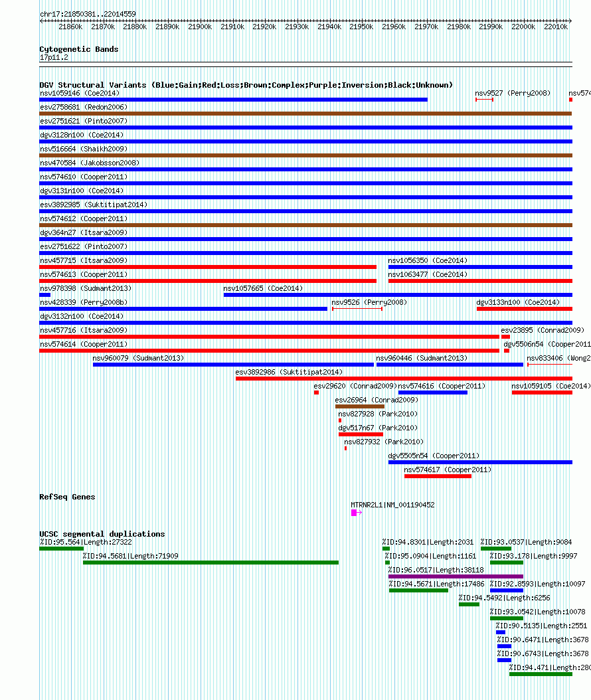Click esv3892986 (Suktitipat2014) label
This screenshot has width=591, height=700.
[289, 372]
